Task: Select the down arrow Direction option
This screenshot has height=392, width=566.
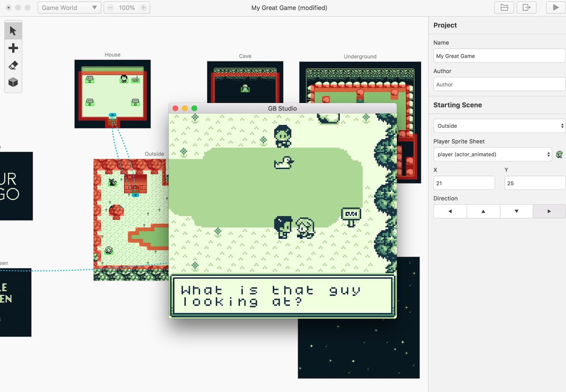Action: click(516, 211)
